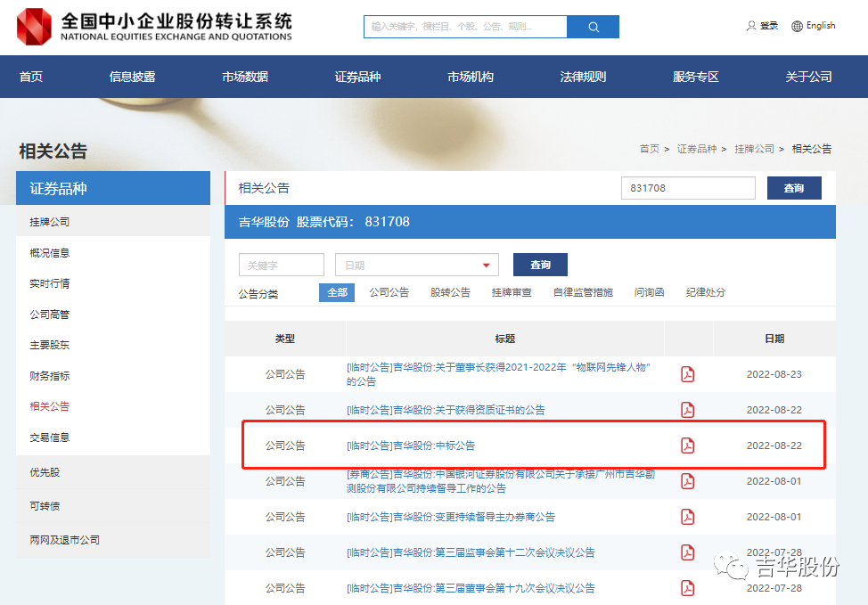The height and width of the screenshot is (605, 868).
Task: Open the 吉华股份:中标公告 title link
Action: (x=411, y=446)
